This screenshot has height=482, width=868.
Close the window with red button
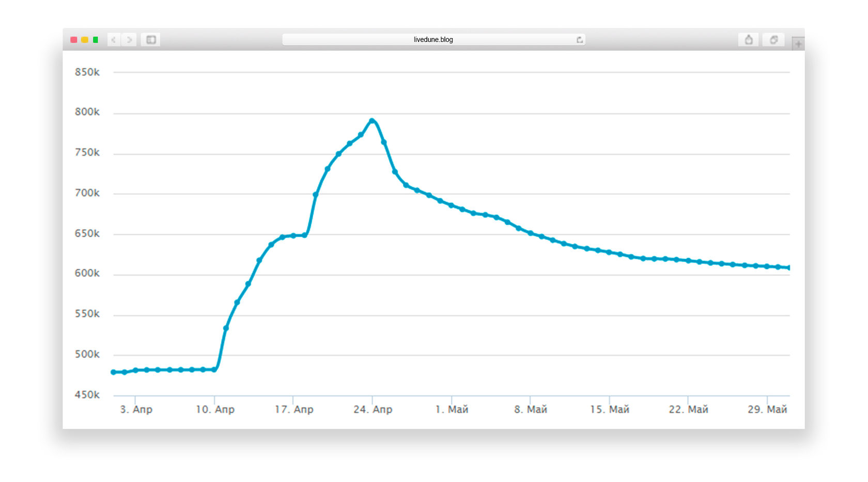[74, 40]
